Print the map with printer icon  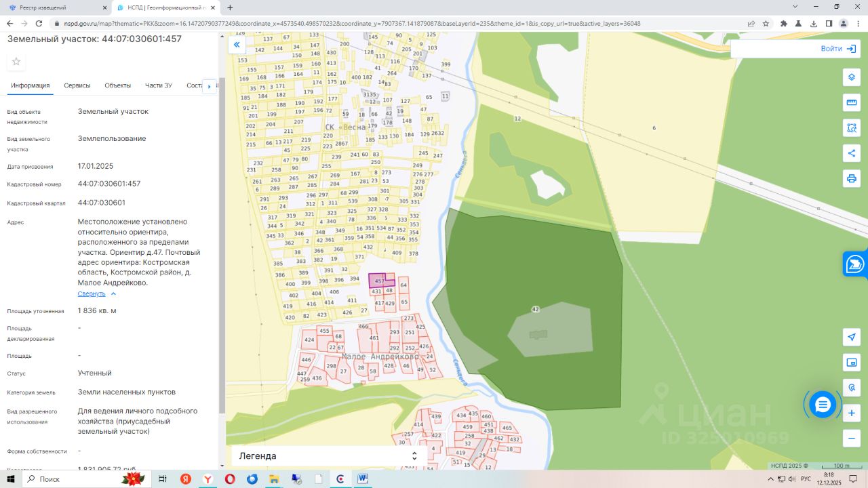(851, 179)
